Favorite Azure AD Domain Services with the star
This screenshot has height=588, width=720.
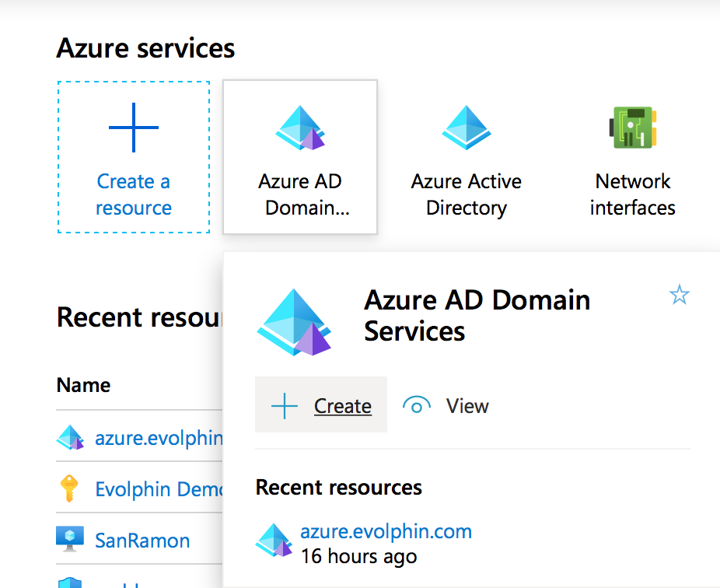[x=679, y=295]
